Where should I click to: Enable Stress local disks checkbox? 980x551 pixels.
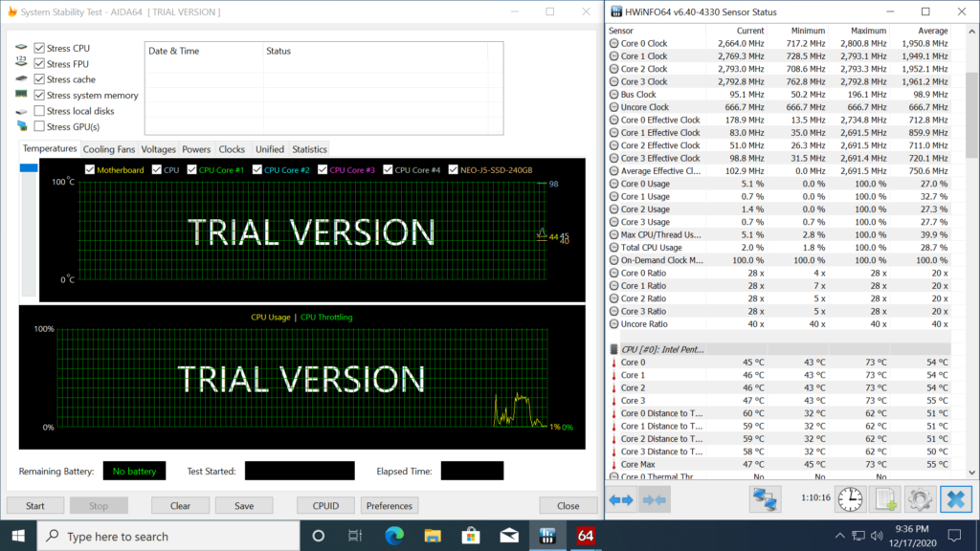point(39,111)
